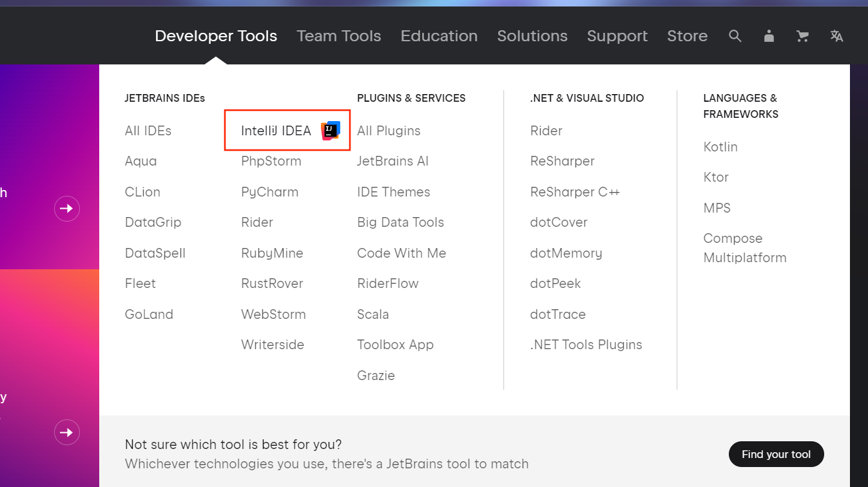Click upper arrow circle on purple banner
The height and width of the screenshot is (487, 868).
pyautogui.click(x=67, y=208)
